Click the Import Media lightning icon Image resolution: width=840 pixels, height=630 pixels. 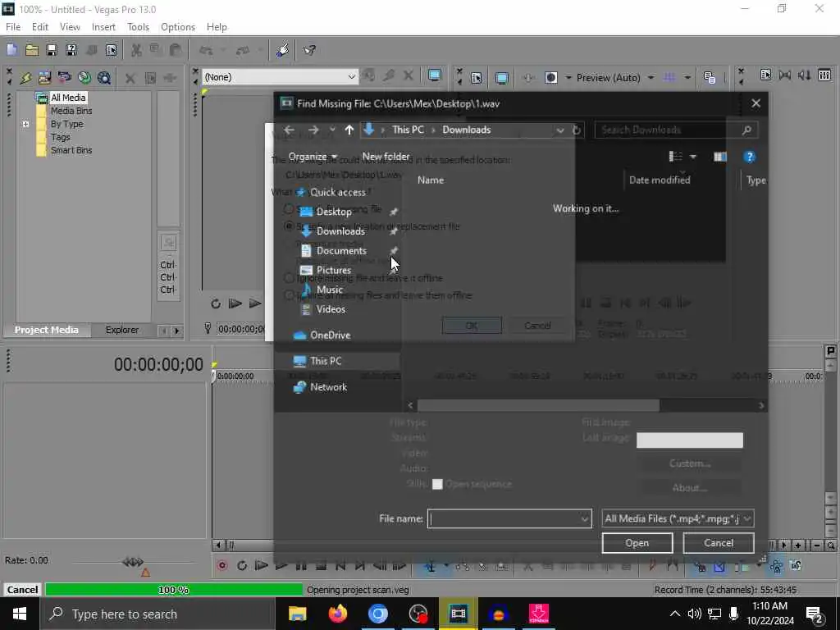coord(25,78)
